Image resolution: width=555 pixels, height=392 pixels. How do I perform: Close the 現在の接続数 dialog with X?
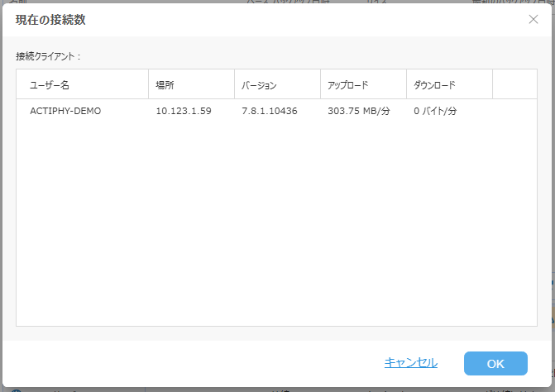coord(533,19)
